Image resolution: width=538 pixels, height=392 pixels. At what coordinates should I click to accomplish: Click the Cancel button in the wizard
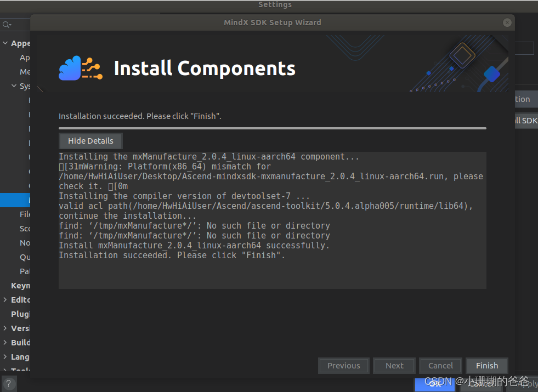click(440, 366)
